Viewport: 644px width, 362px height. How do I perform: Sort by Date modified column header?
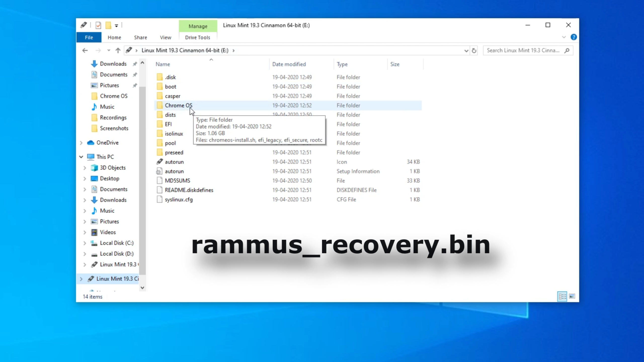click(289, 64)
